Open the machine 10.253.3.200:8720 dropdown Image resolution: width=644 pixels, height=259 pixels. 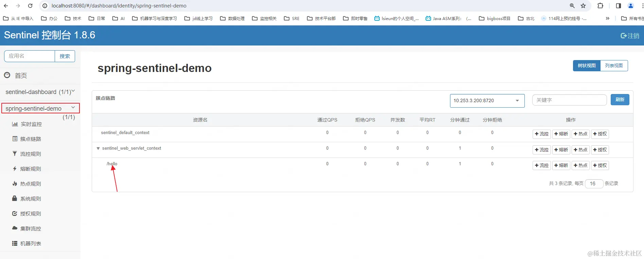click(x=487, y=100)
